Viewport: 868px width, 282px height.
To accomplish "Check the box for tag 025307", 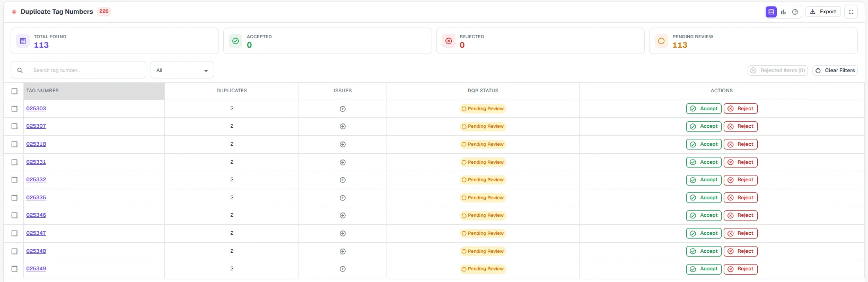I will [x=14, y=126].
